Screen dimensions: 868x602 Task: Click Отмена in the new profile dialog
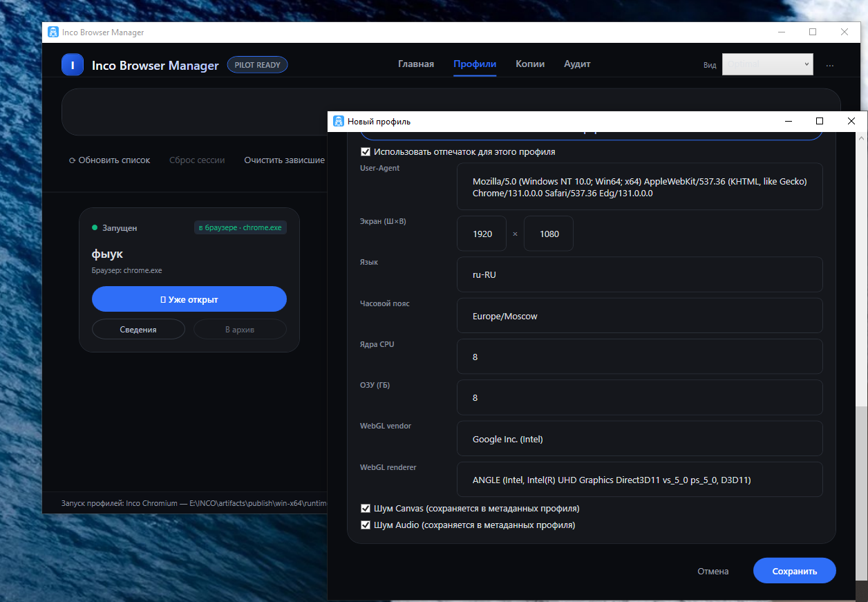click(713, 571)
